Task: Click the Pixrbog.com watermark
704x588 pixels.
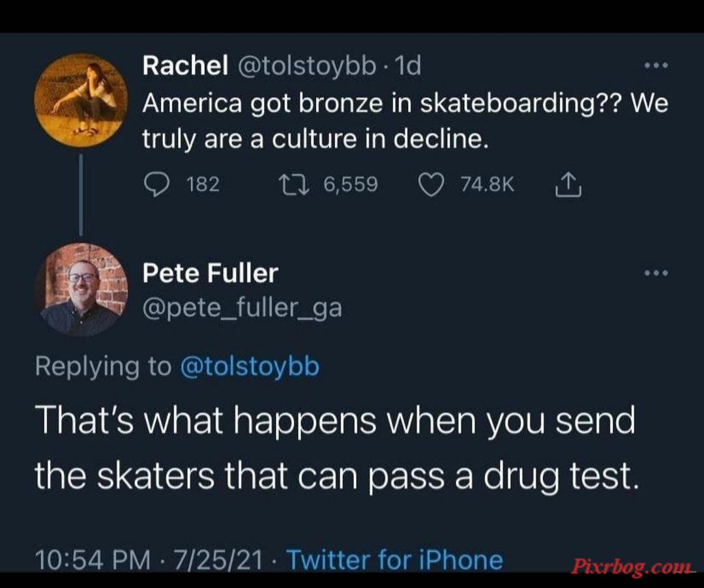Action: pyautogui.click(x=631, y=566)
